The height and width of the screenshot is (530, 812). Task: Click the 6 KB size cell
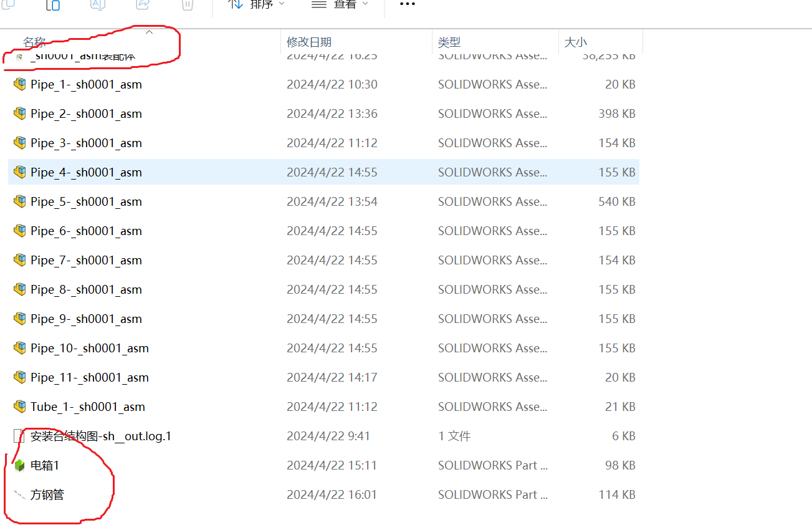click(x=624, y=436)
